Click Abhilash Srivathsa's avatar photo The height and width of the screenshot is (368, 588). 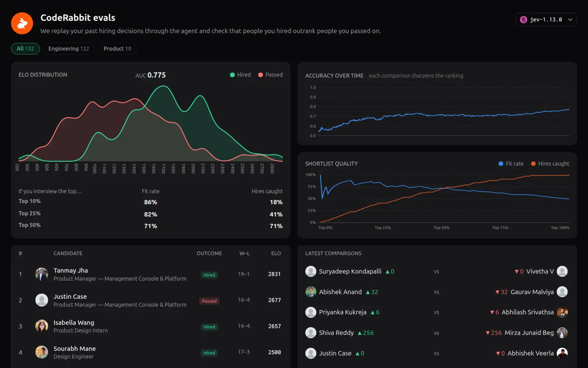coord(562,312)
